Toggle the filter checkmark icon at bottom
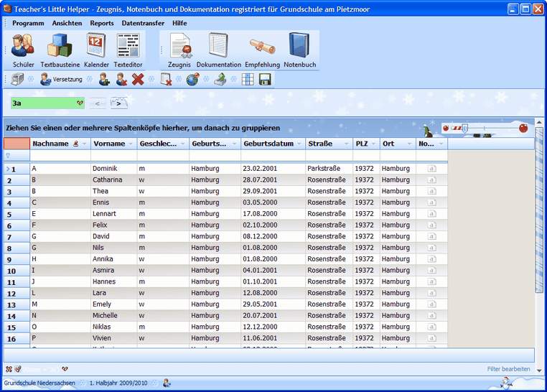547x392 pixels. pyautogui.click(x=18, y=368)
